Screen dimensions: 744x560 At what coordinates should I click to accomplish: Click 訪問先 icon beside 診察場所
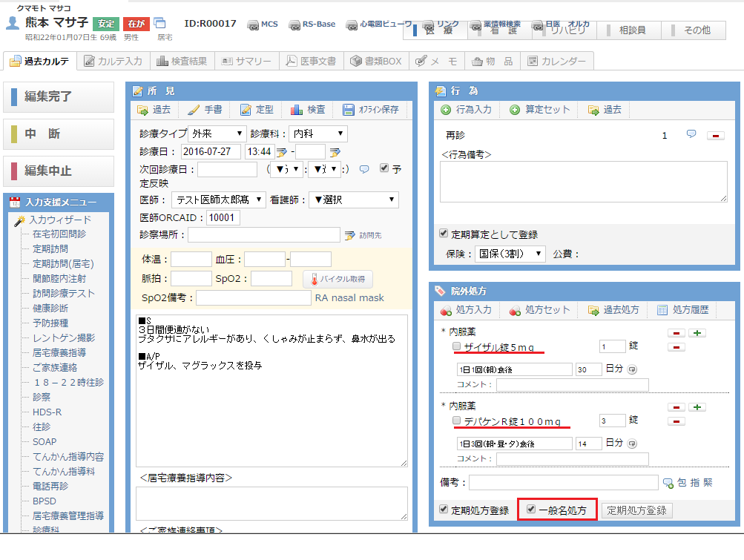(349, 235)
